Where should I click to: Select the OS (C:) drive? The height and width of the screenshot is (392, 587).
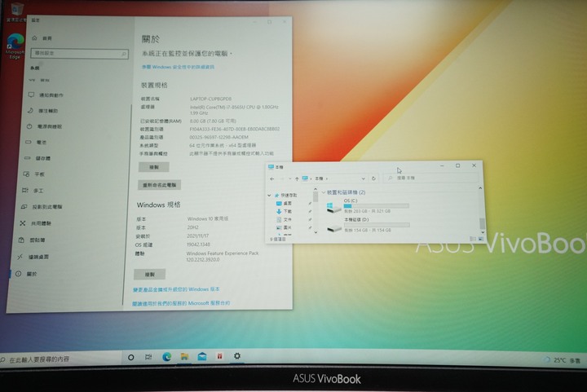[367, 206]
